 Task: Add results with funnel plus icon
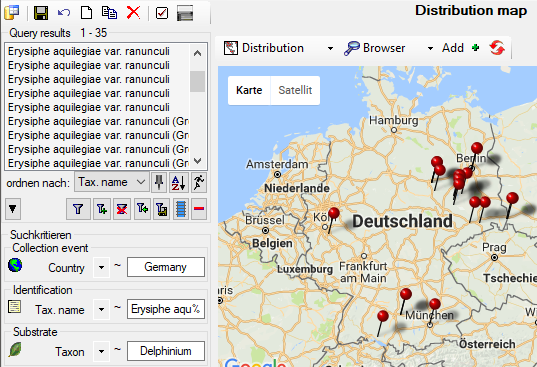click(x=102, y=208)
